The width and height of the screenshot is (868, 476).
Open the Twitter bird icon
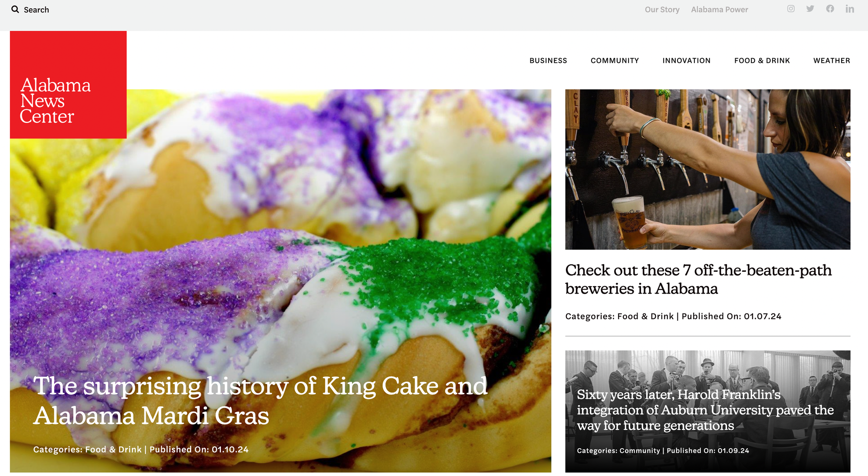point(810,9)
